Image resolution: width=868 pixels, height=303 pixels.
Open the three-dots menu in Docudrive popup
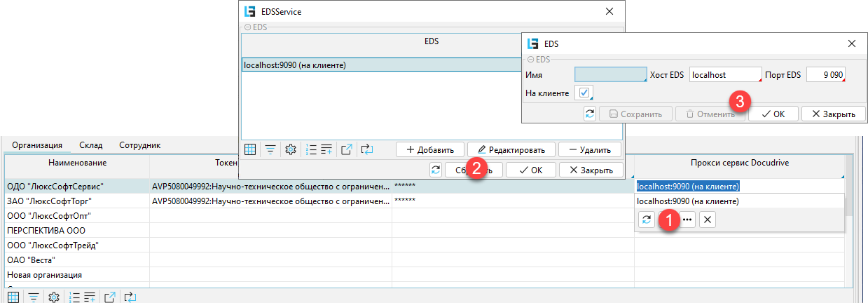pos(687,220)
